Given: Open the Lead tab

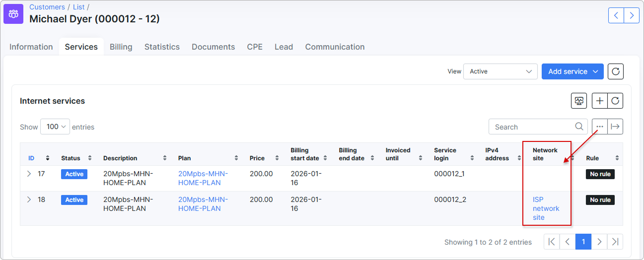Looking at the screenshot, I should point(284,47).
